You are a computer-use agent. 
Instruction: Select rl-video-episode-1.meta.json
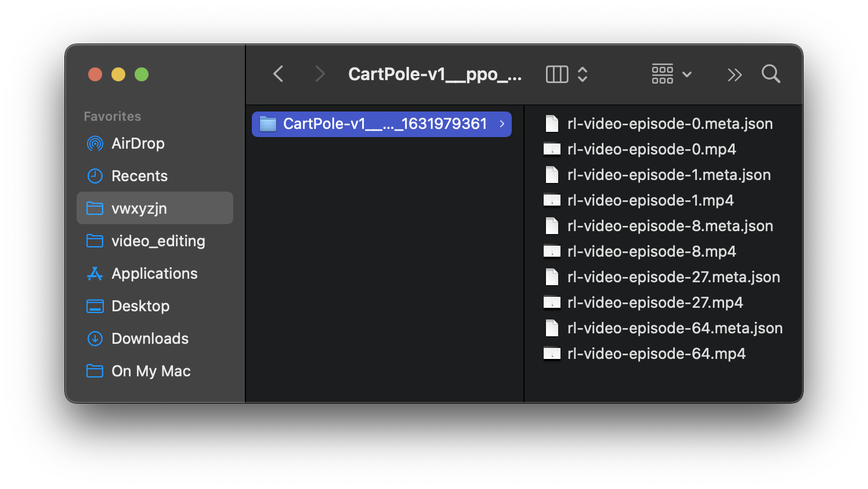click(663, 175)
